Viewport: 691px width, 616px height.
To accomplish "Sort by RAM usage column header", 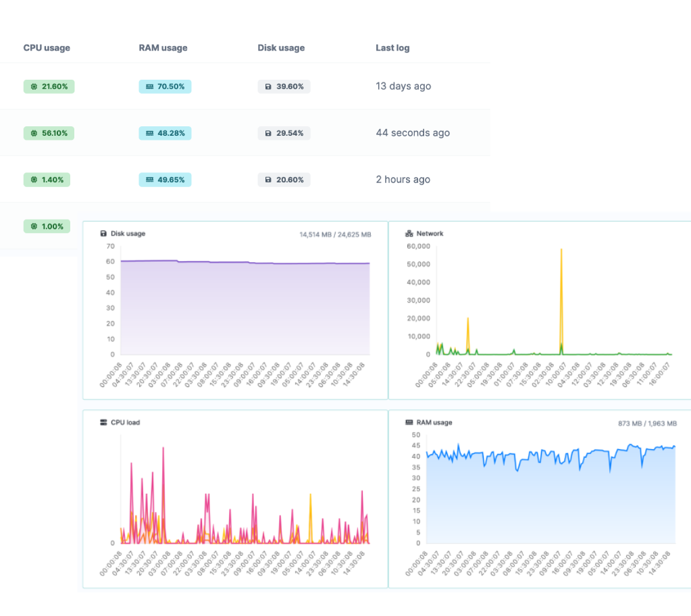I will (x=163, y=48).
